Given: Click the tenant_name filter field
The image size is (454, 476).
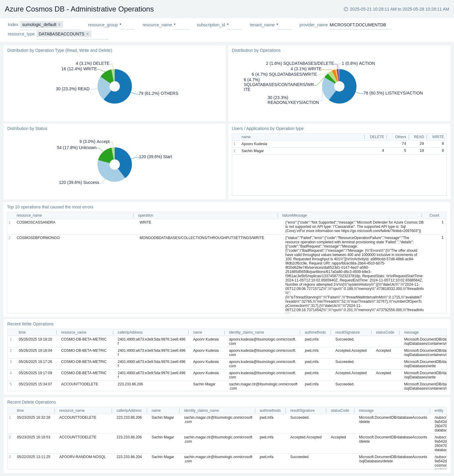Looking at the screenshot, I should (284, 25).
